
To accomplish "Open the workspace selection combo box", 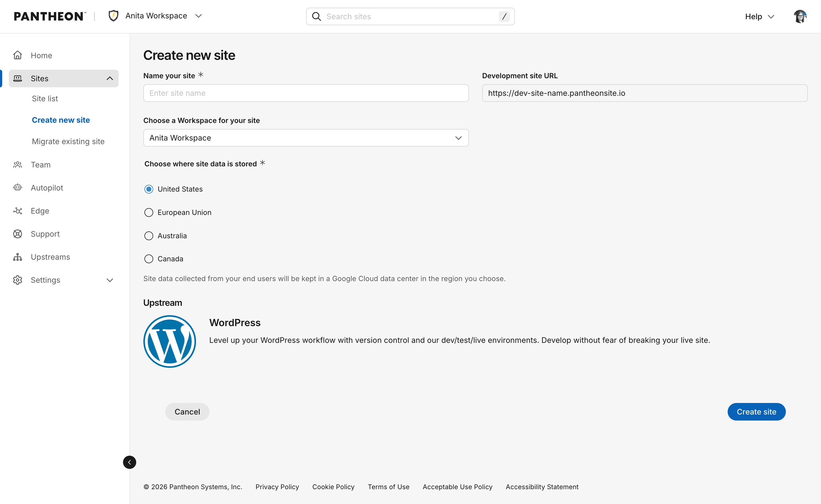I will [306, 138].
